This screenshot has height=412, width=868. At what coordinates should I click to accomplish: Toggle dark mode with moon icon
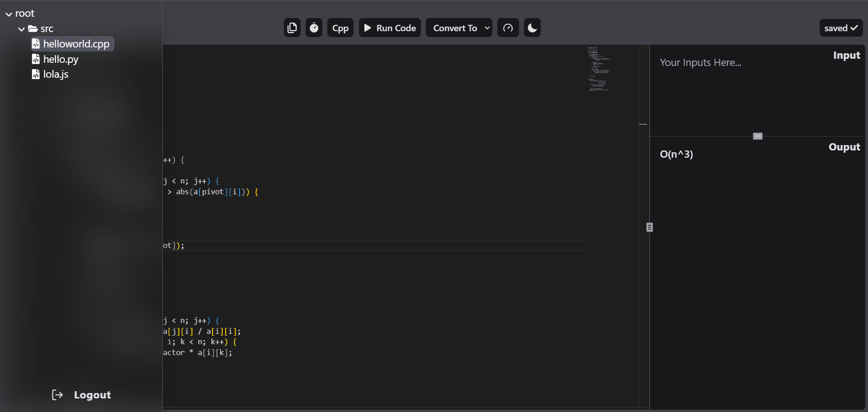[x=532, y=28]
